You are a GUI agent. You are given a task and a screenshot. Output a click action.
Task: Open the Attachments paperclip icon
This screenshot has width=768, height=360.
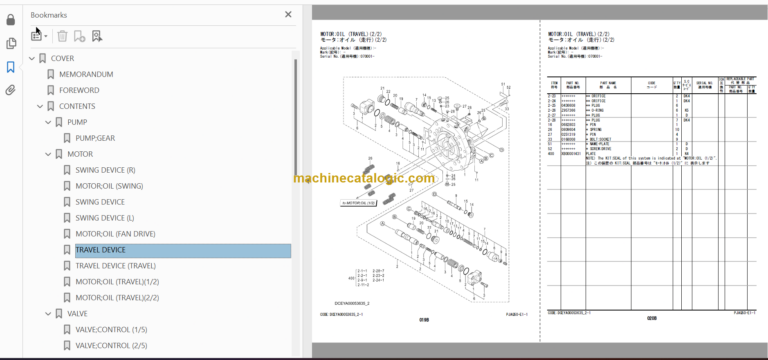11,90
